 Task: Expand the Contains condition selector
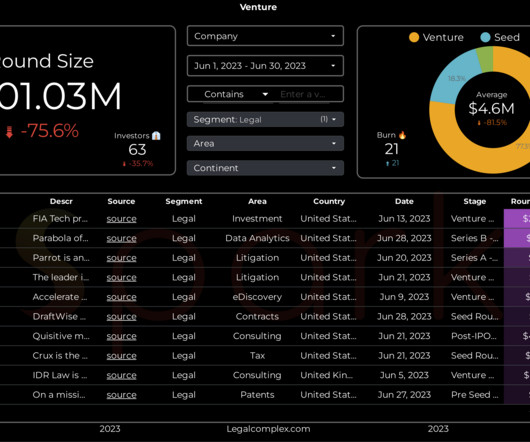tap(234, 94)
